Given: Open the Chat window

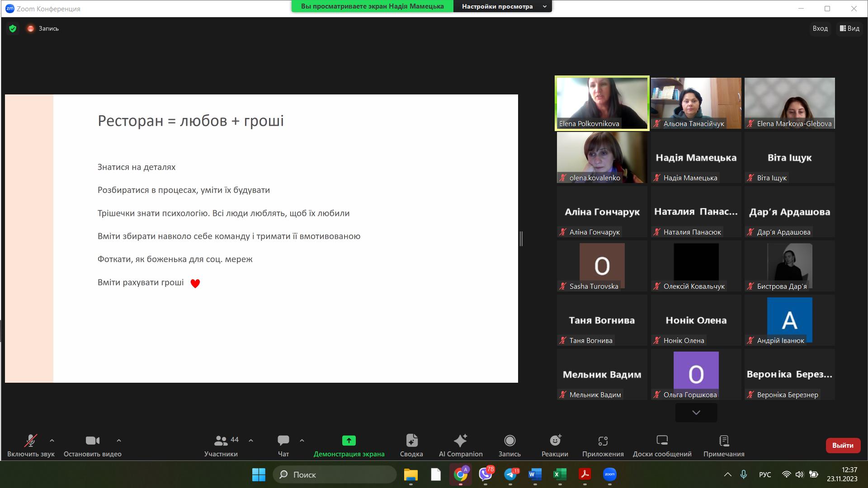Looking at the screenshot, I should click(x=283, y=446).
